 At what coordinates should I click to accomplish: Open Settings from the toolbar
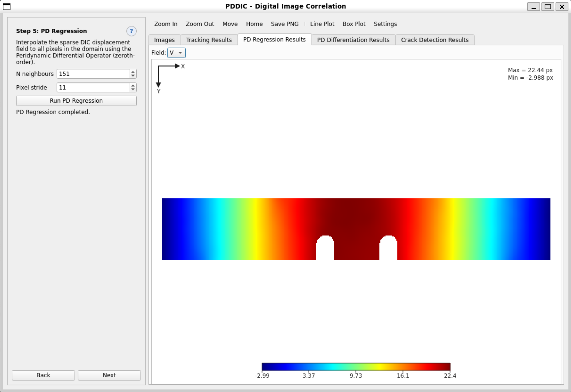(x=385, y=24)
